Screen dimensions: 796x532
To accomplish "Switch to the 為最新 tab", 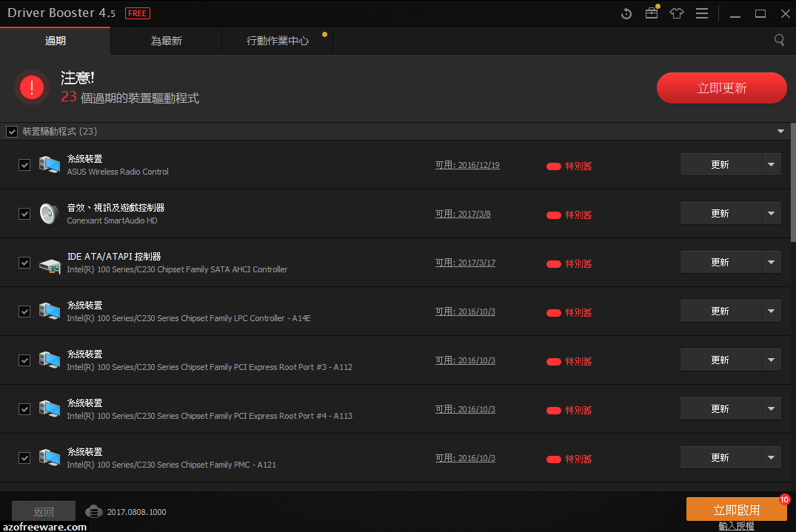I will 166,41.
